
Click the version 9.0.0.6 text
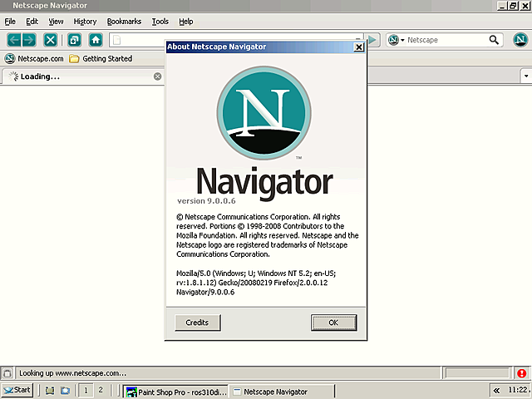click(206, 201)
